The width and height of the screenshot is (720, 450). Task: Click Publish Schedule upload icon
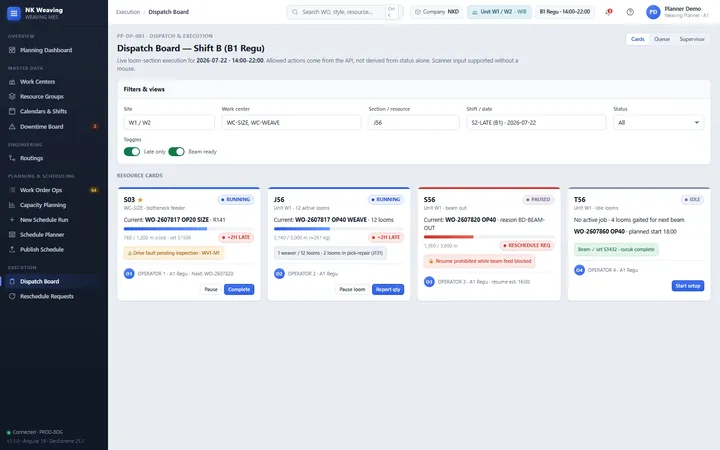(x=12, y=249)
